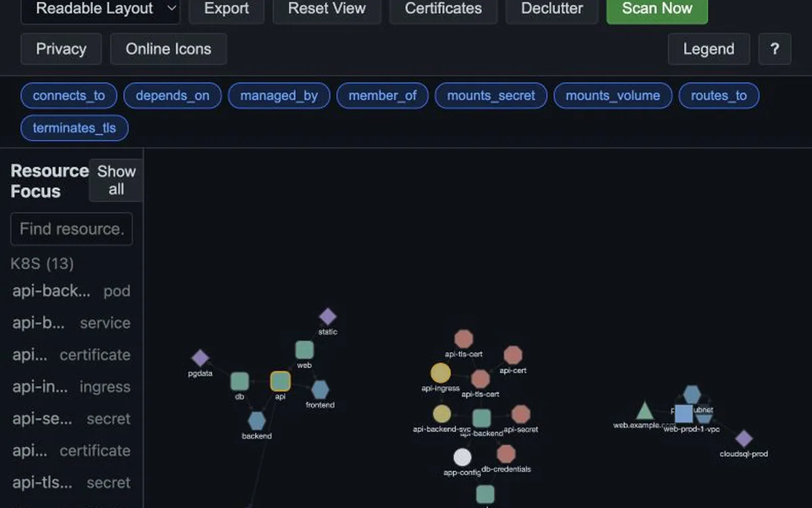Select the api-secret octagon node
812x508 pixels.
[x=520, y=414]
